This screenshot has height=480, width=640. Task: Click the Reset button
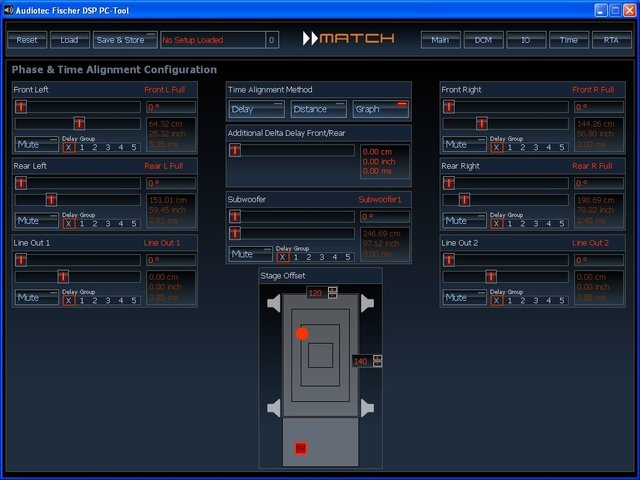point(27,40)
